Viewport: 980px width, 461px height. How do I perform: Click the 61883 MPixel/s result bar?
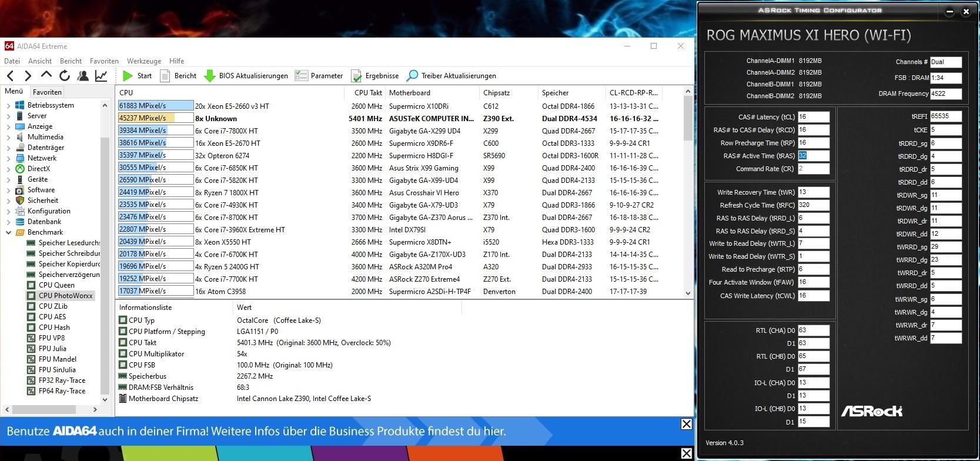[x=156, y=106]
